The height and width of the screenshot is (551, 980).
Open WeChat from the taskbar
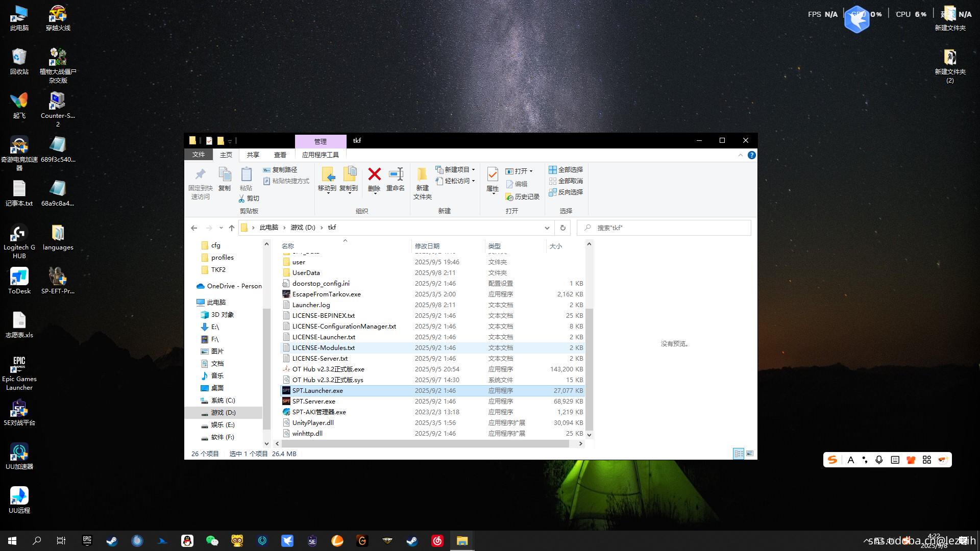click(212, 541)
